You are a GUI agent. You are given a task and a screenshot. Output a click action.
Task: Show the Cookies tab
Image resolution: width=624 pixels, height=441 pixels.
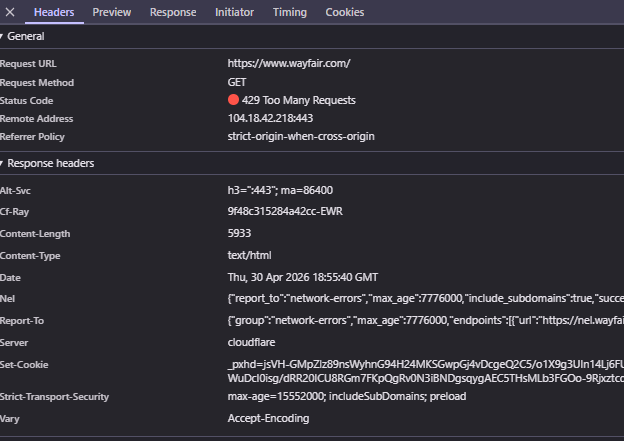(x=345, y=12)
